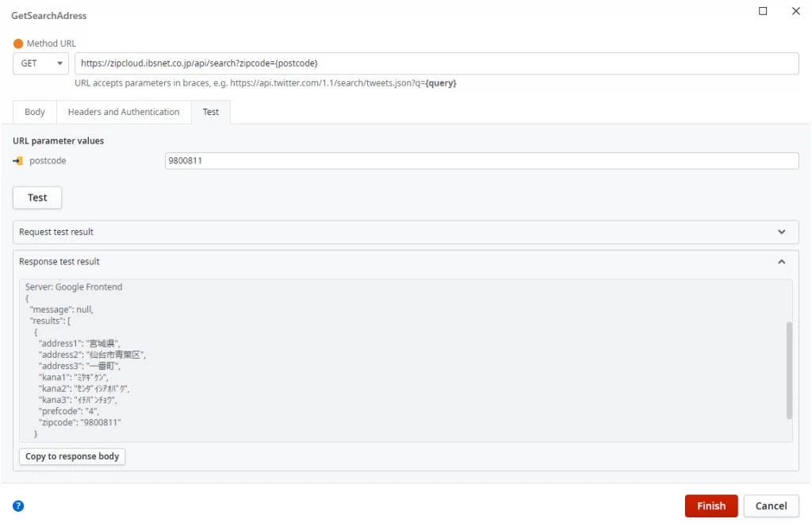This screenshot has width=812, height=530.
Task: Open the GET method dropdown
Action: point(41,63)
